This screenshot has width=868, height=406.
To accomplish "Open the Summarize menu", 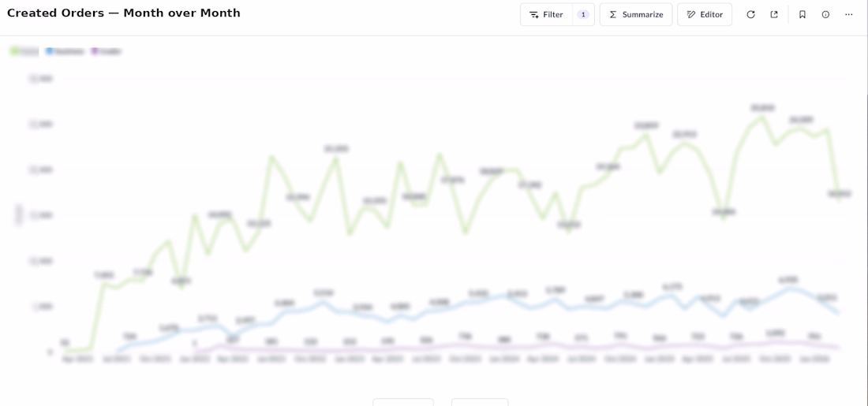I will [635, 14].
